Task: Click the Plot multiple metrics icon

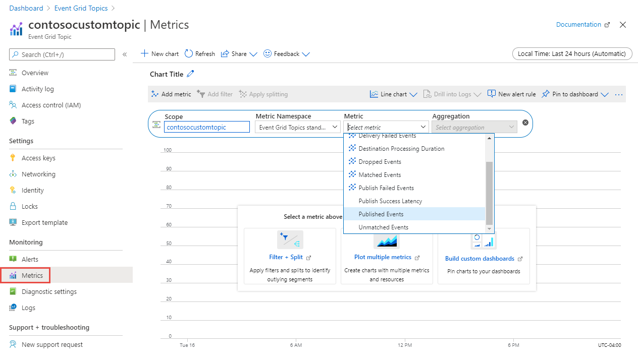Action: (387, 241)
